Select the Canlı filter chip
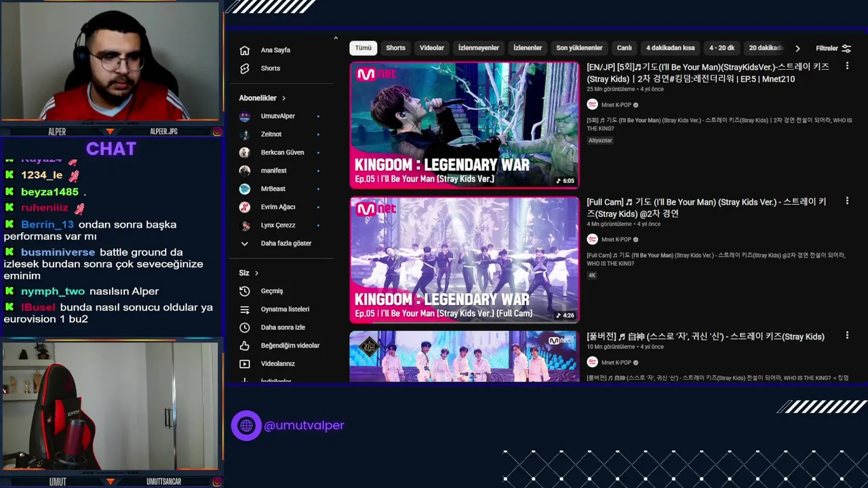Image resolution: width=868 pixels, height=488 pixels. coord(625,48)
